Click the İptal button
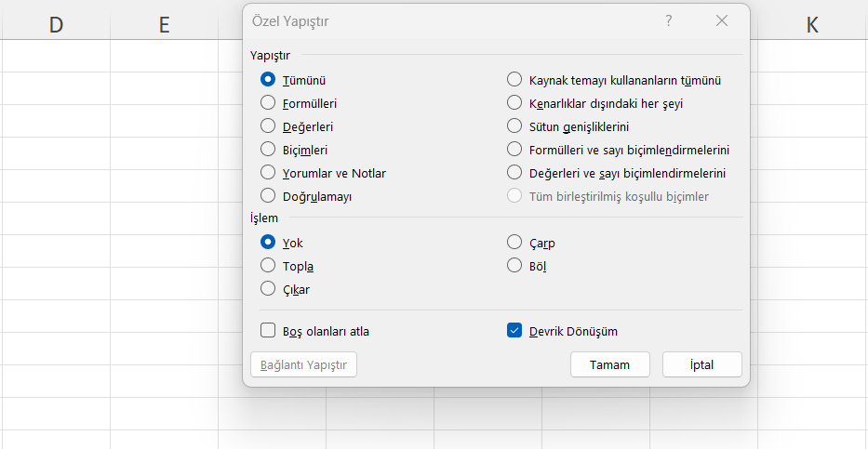 701,365
